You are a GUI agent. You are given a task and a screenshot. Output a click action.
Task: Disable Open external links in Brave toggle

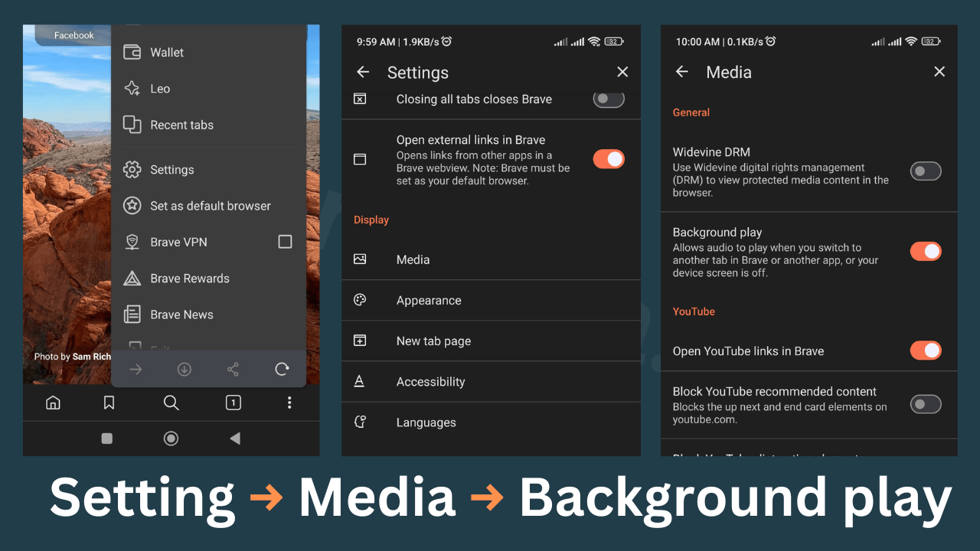point(609,159)
